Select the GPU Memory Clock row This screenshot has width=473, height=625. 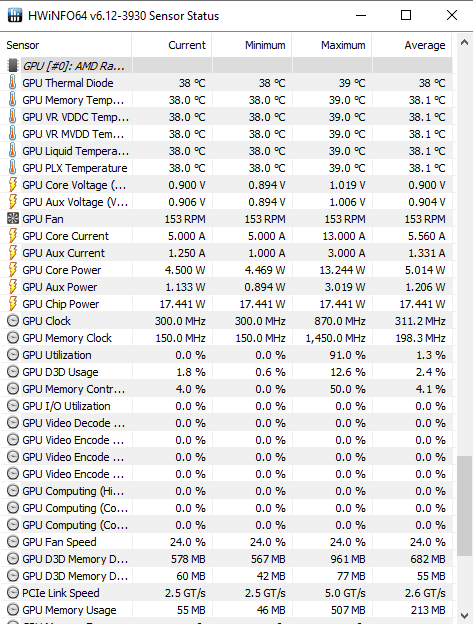pos(226,338)
